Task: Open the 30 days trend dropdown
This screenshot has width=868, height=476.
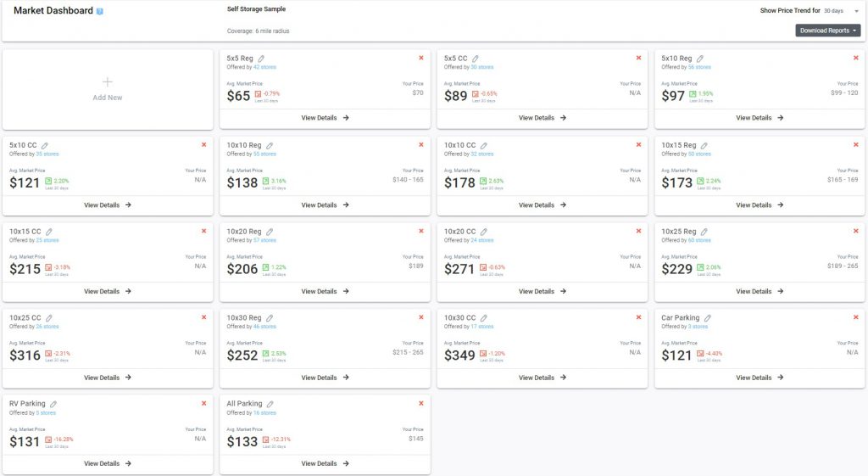Action: coord(843,11)
